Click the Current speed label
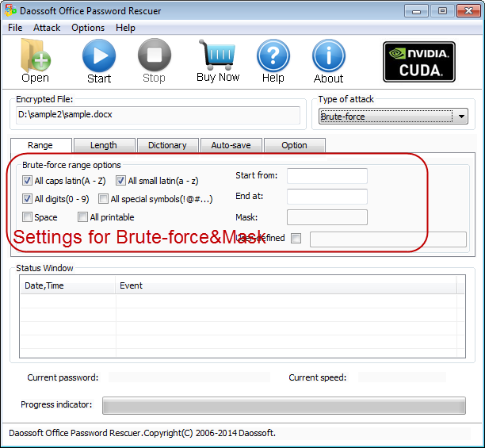485x448 pixels. 318,377
